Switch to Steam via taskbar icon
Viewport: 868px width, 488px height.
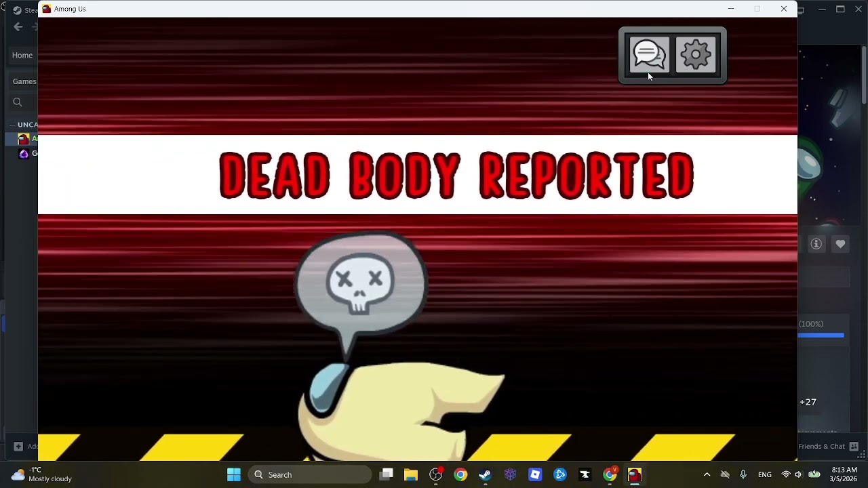click(x=485, y=474)
